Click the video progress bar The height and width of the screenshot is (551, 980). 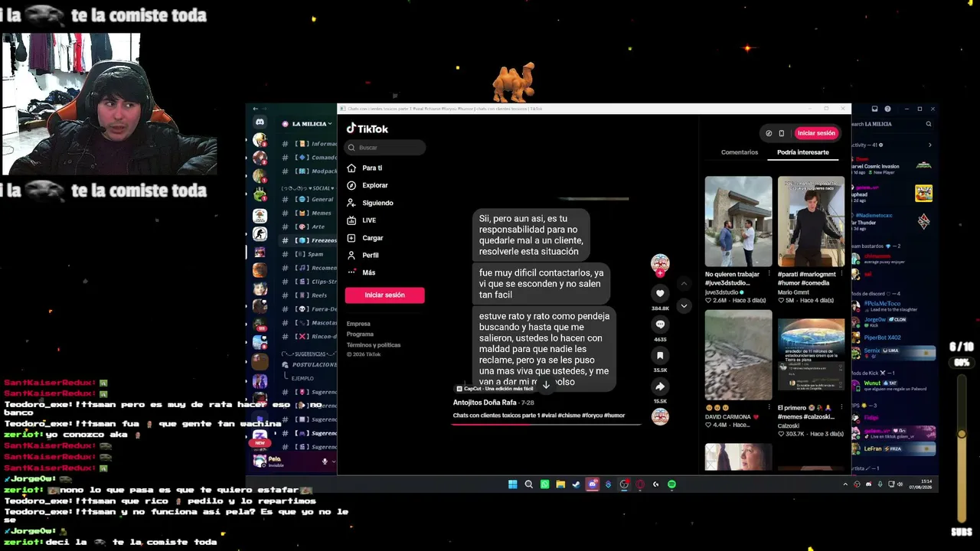(546, 423)
